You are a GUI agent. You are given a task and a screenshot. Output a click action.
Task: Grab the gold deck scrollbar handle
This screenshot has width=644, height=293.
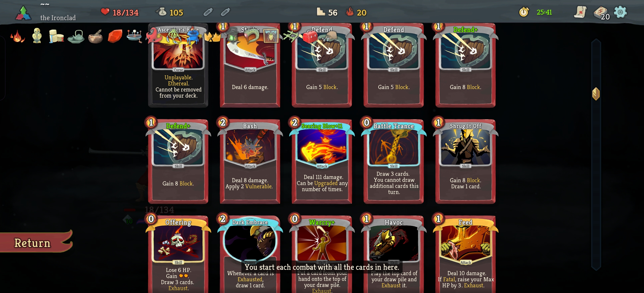click(x=596, y=94)
